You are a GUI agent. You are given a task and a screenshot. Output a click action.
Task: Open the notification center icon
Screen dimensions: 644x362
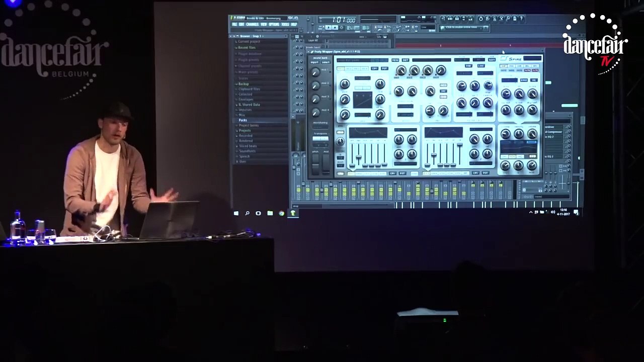pyautogui.click(x=576, y=212)
